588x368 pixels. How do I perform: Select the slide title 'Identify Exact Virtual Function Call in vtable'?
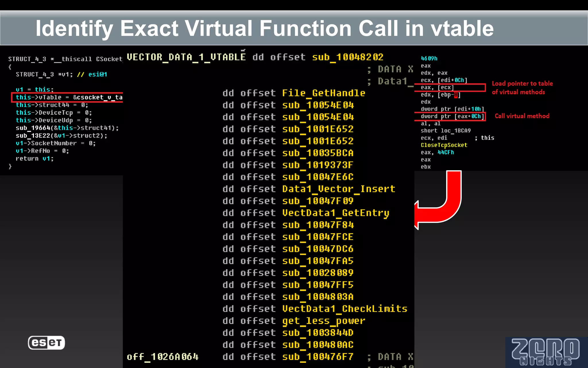[x=264, y=28]
